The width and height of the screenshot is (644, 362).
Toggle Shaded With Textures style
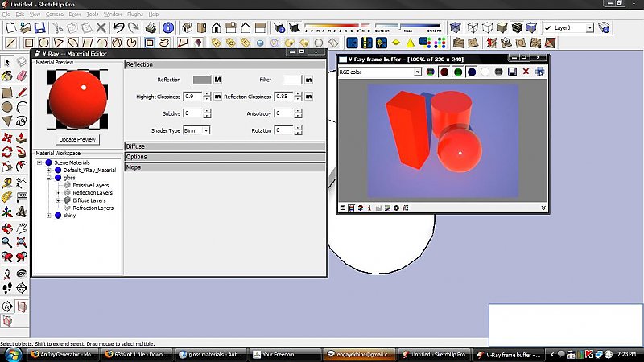click(517, 28)
